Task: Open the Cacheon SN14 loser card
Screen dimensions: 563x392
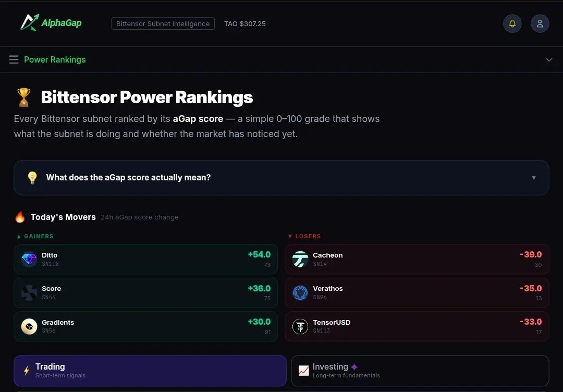Action: 417,259
